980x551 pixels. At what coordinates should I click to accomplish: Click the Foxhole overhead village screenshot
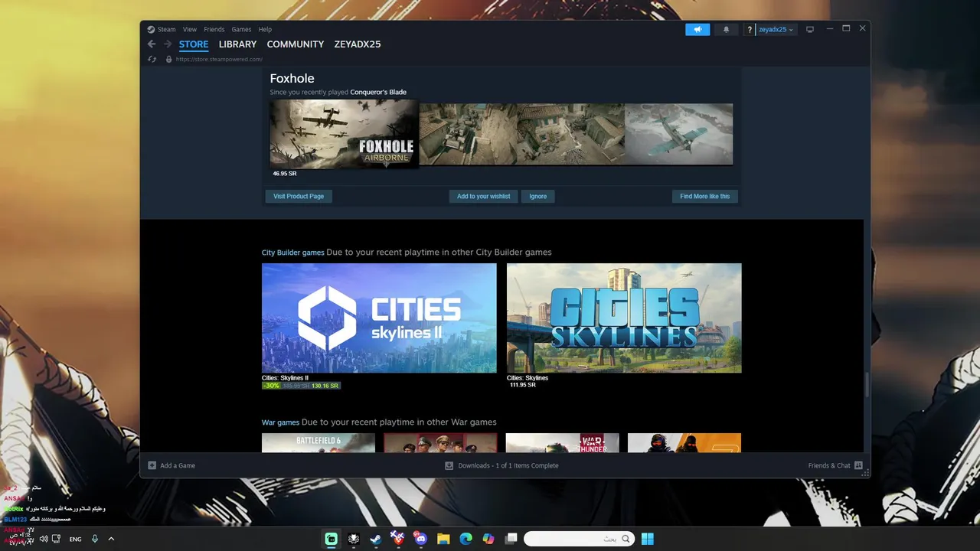(468, 134)
